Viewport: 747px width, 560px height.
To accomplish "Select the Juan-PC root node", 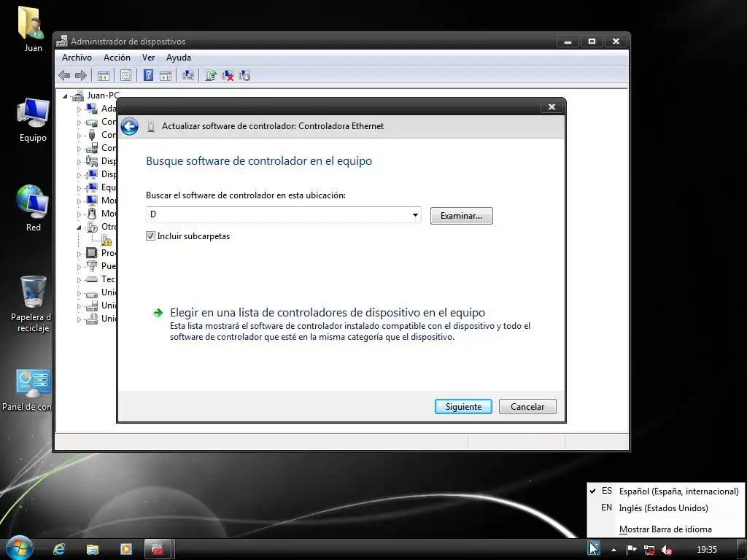I will (x=103, y=96).
